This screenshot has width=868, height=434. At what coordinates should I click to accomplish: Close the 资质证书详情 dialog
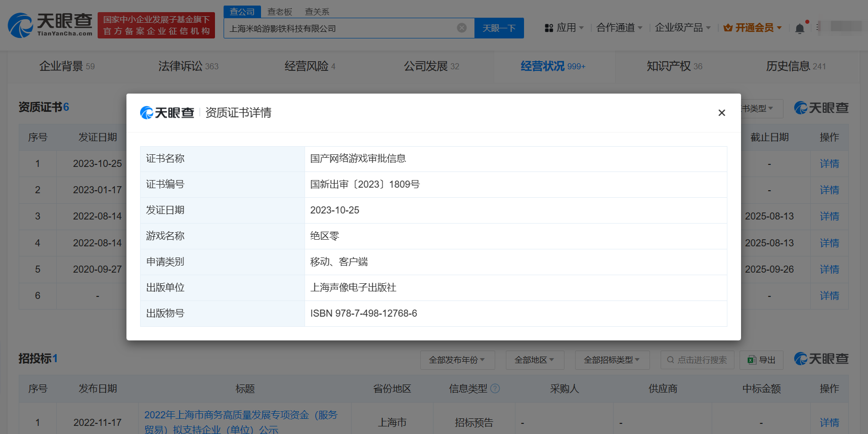click(722, 113)
